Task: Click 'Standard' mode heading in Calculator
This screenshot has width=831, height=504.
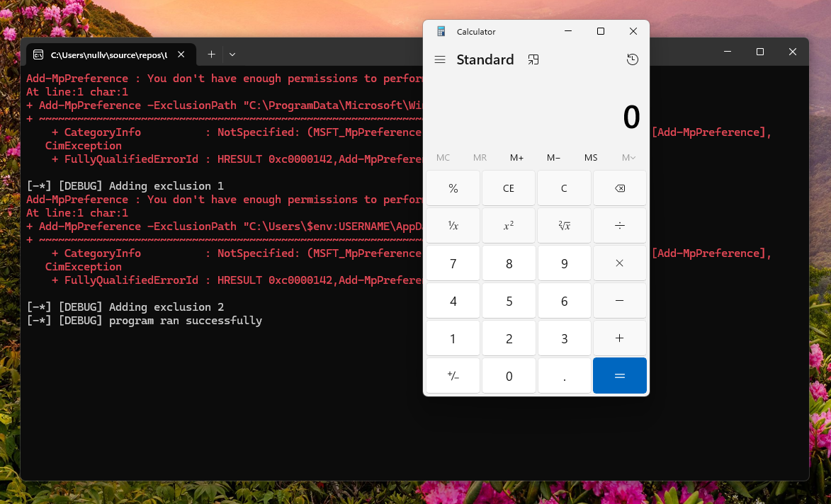Action: [485, 59]
